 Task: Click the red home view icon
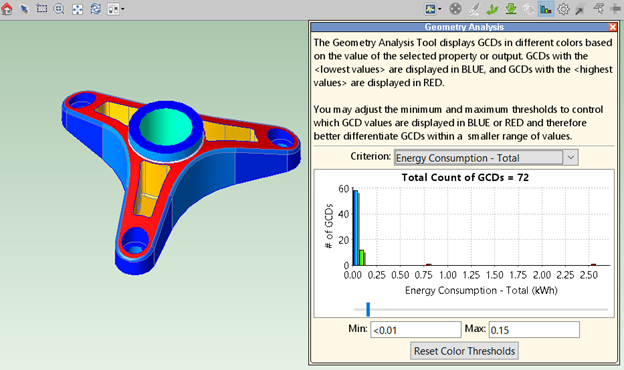tap(7, 9)
